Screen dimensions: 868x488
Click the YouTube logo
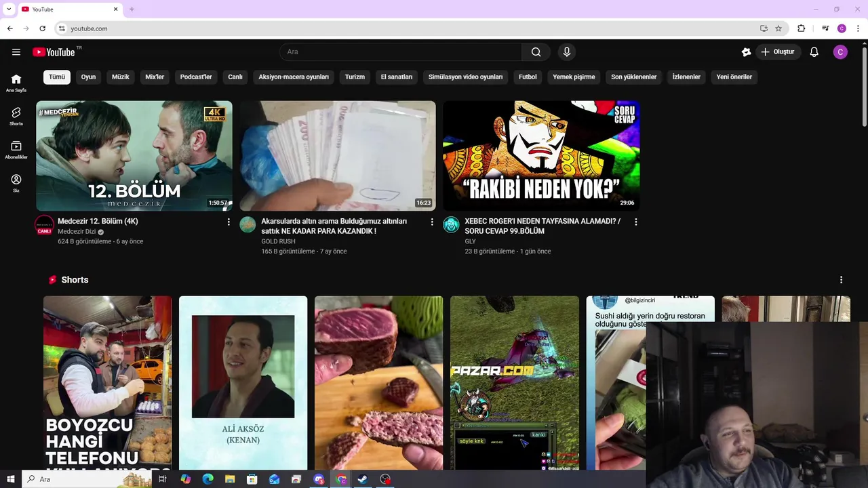pos(54,52)
